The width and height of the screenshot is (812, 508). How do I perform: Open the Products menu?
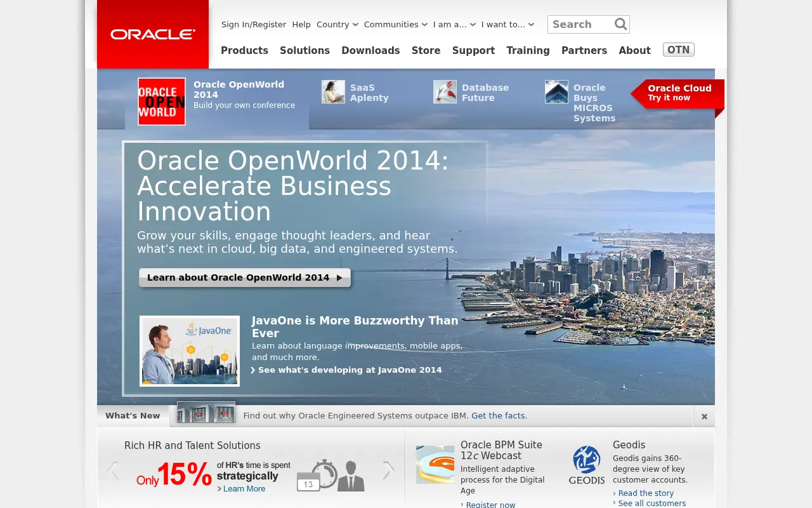(x=244, y=50)
